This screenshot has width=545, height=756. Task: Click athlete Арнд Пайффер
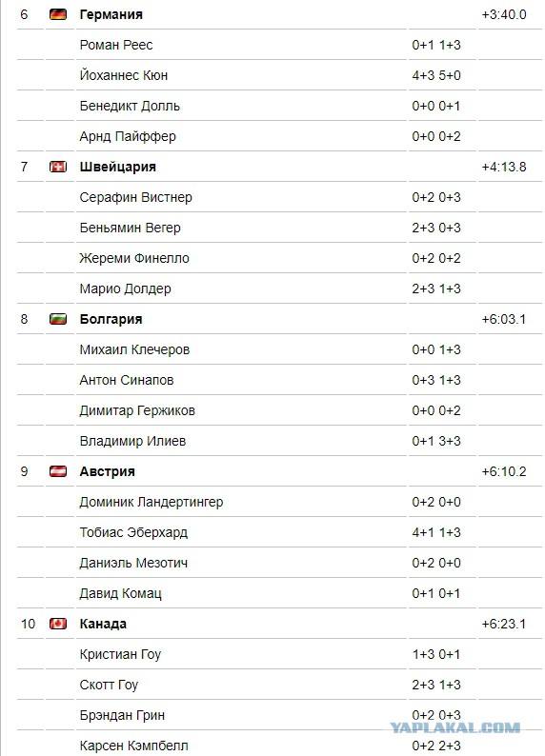click(128, 136)
